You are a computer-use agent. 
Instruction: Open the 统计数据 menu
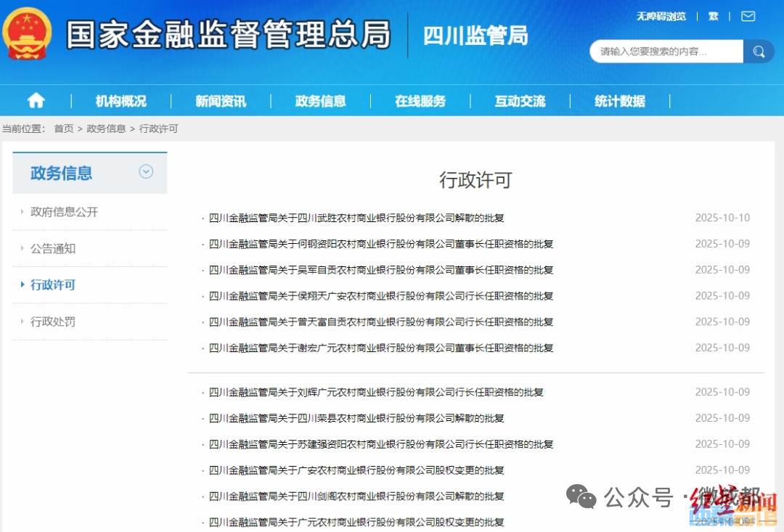coord(619,101)
